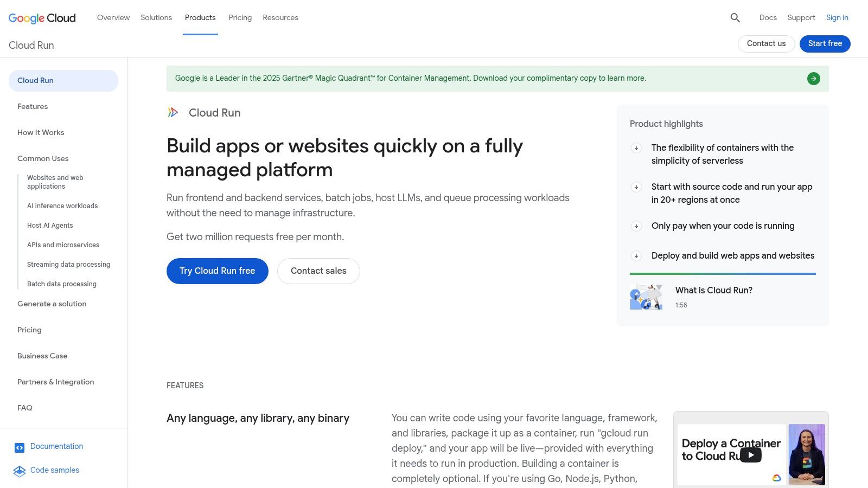868x488 pixels.
Task: Jump to Generate a solution section
Action: pos(52,304)
